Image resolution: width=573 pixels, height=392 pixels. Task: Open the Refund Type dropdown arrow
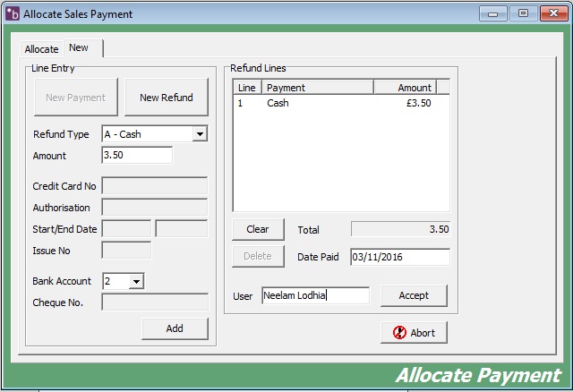(x=200, y=134)
